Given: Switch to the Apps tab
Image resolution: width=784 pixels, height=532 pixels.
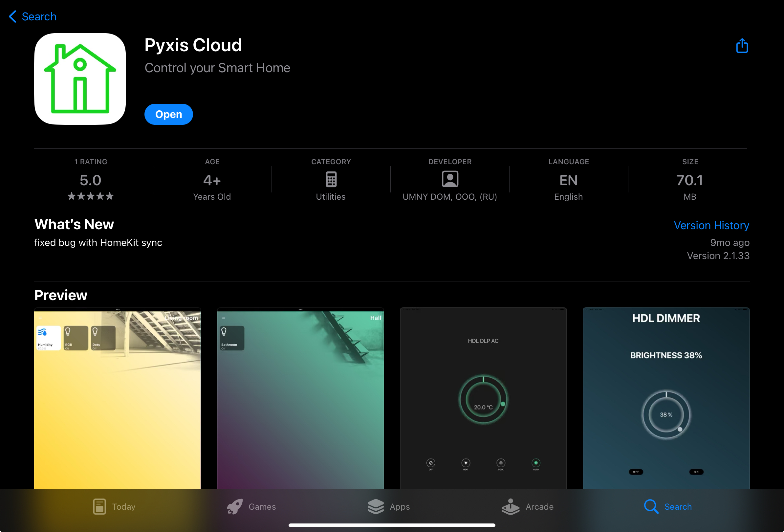Looking at the screenshot, I should pos(389,506).
